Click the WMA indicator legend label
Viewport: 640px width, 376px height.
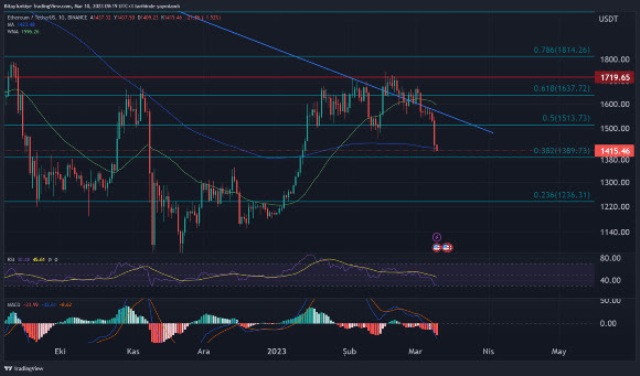click(x=12, y=31)
